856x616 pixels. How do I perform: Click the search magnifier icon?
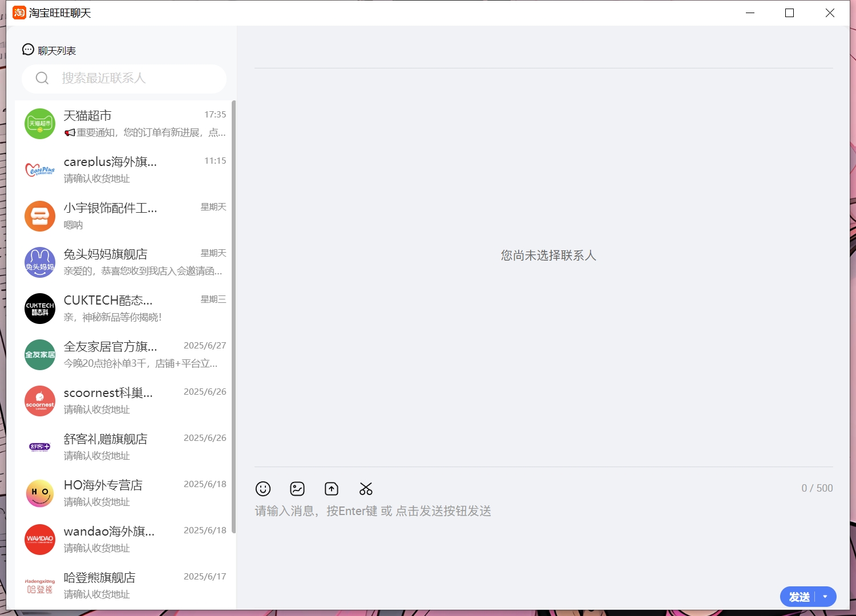point(42,78)
